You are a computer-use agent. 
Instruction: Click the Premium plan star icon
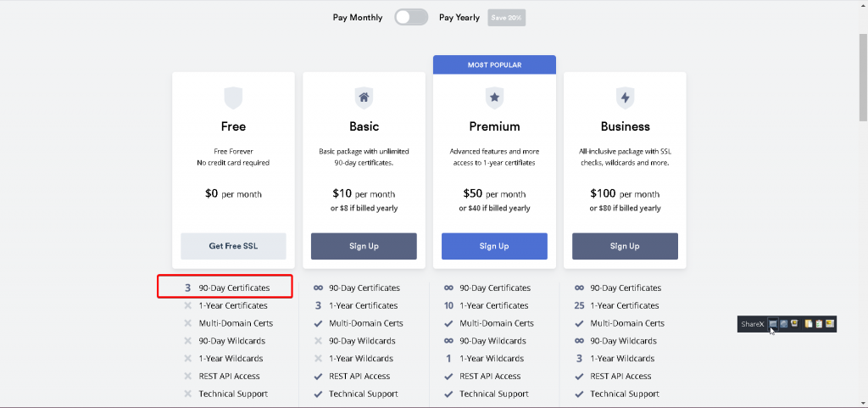point(494,98)
